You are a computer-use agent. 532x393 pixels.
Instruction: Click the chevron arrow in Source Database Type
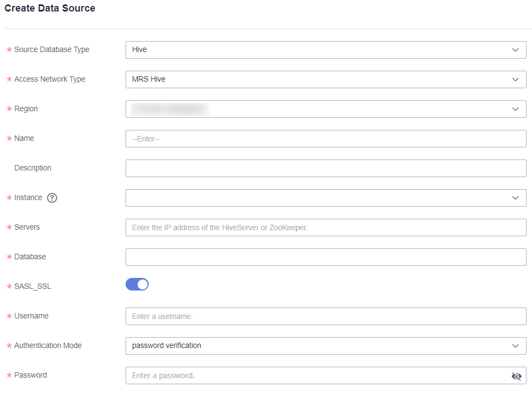pos(515,50)
